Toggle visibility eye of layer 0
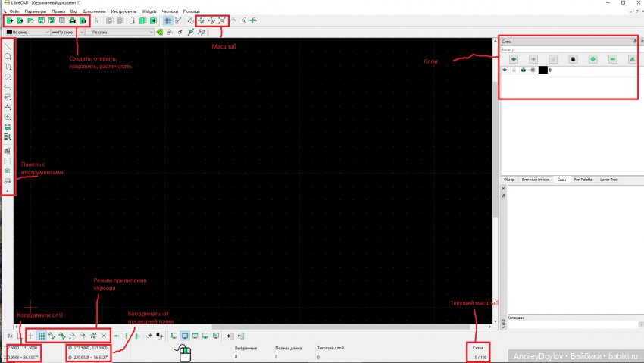 [505, 70]
